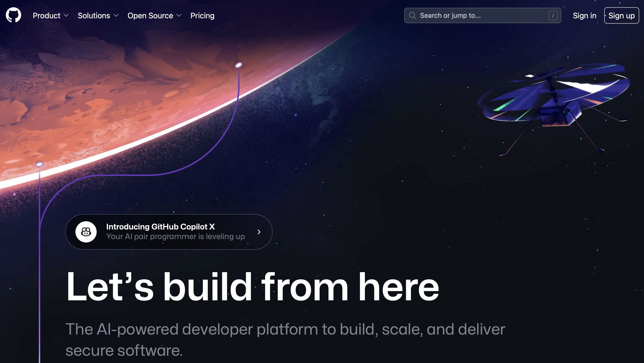The height and width of the screenshot is (363, 644).
Task: Click the Sign in link
Action: pyautogui.click(x=585, y=15)
